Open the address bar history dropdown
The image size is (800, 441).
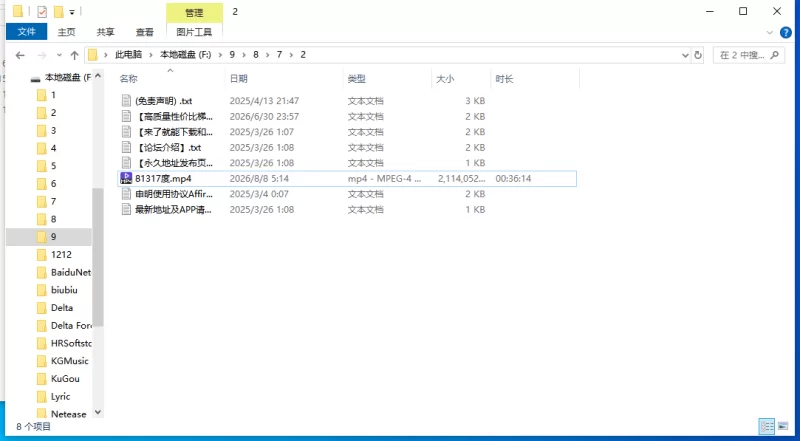tap(685, 55)
